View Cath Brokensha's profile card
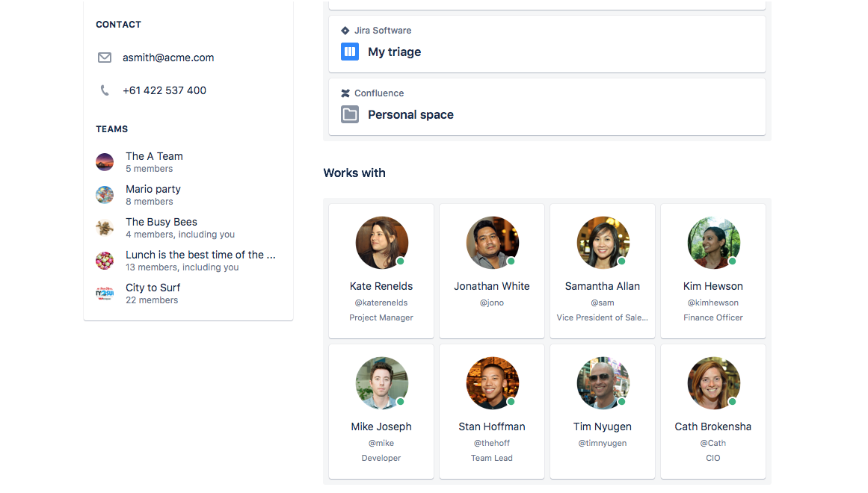The width and height of the screenshot is (868, 493). coord(713,412)
